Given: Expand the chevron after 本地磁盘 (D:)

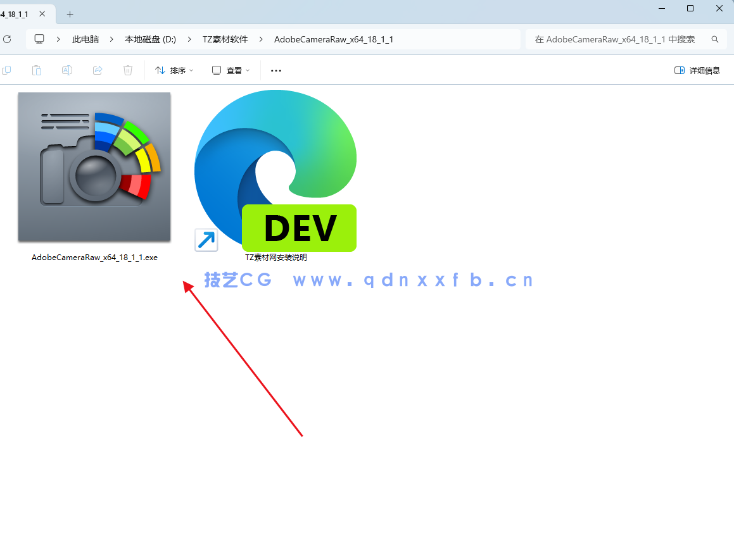Looking at the screenshot, I should 189,39.
